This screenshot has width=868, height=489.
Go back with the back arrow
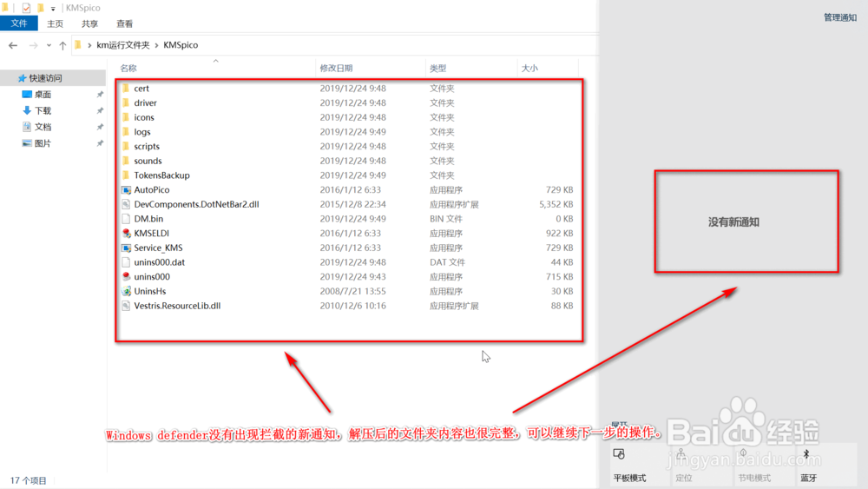pos(13,45)
